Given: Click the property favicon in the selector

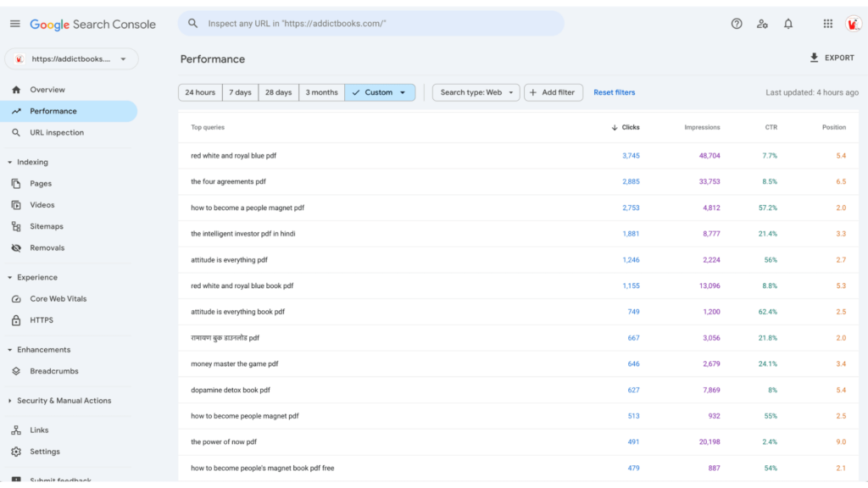Looking at the screenshot, I should click(19, 59).
